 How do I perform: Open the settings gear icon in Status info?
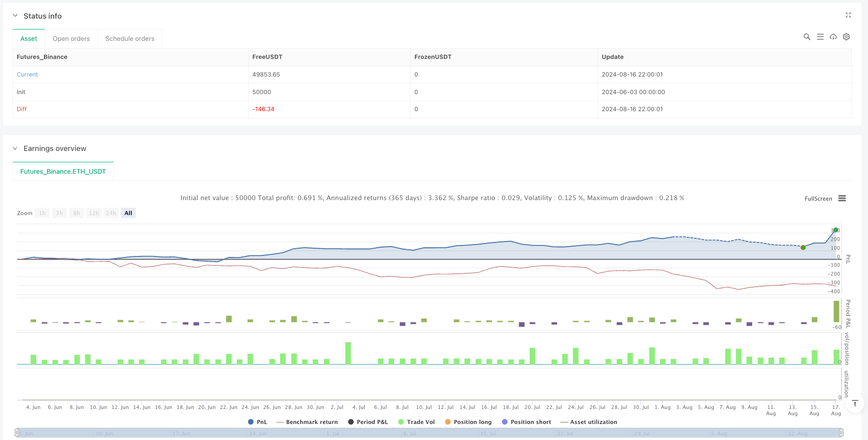click(x=846, y=37)
